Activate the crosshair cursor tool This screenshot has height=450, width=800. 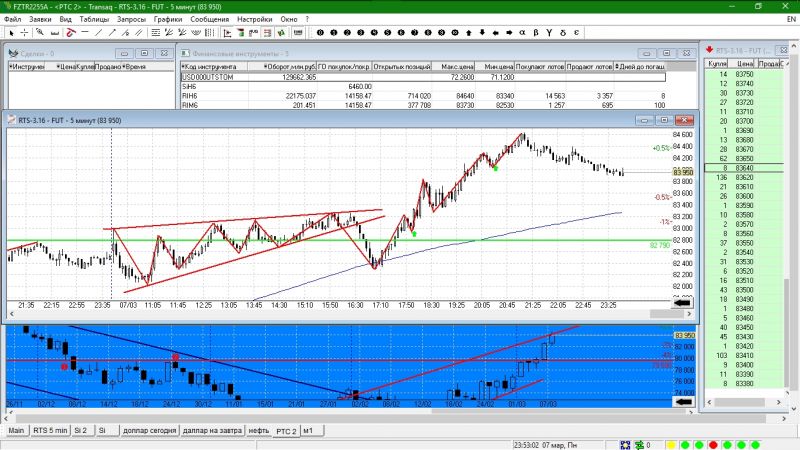click(24, 33)
